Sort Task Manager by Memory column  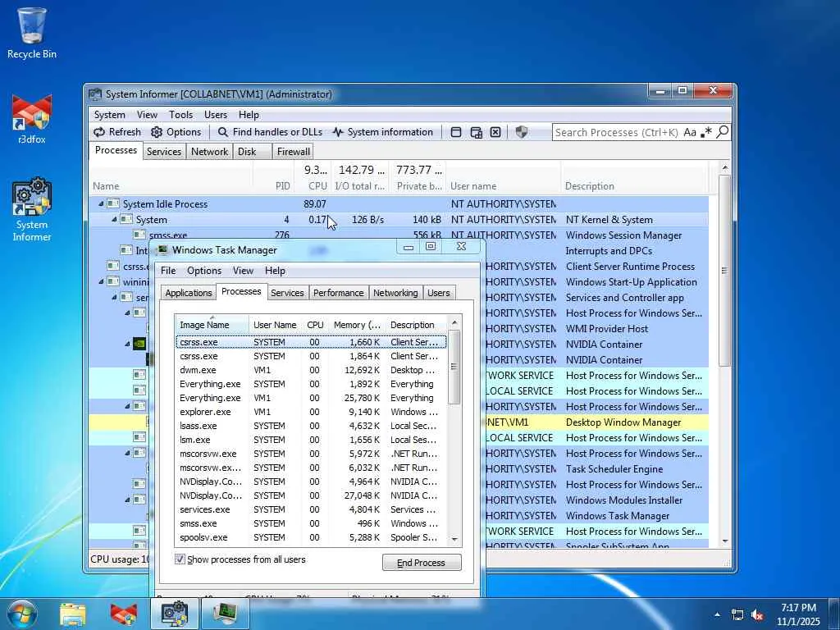(357, 325)
